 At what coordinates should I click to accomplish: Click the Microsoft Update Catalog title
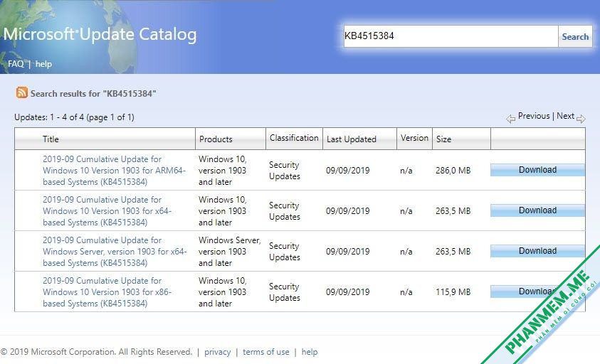[100, 34]
